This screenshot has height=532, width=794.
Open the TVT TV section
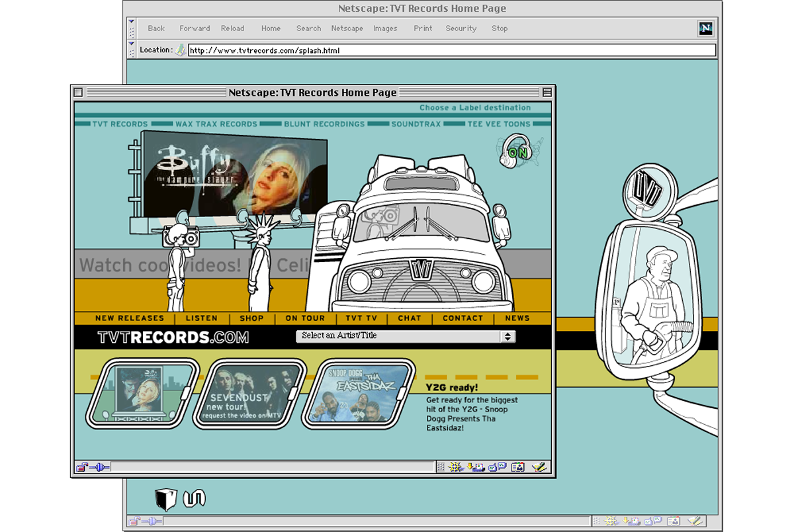[x=361, y=318]
